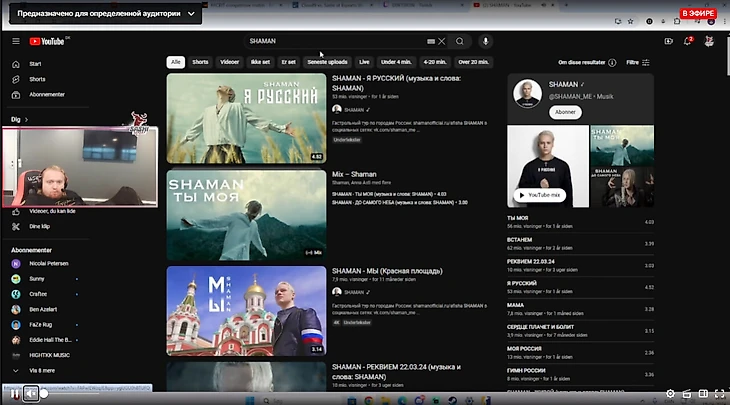This screenshot has width=730, height=405.
Task: Expand the 'Dig' section in sidebar
Action: coord(18,119)
